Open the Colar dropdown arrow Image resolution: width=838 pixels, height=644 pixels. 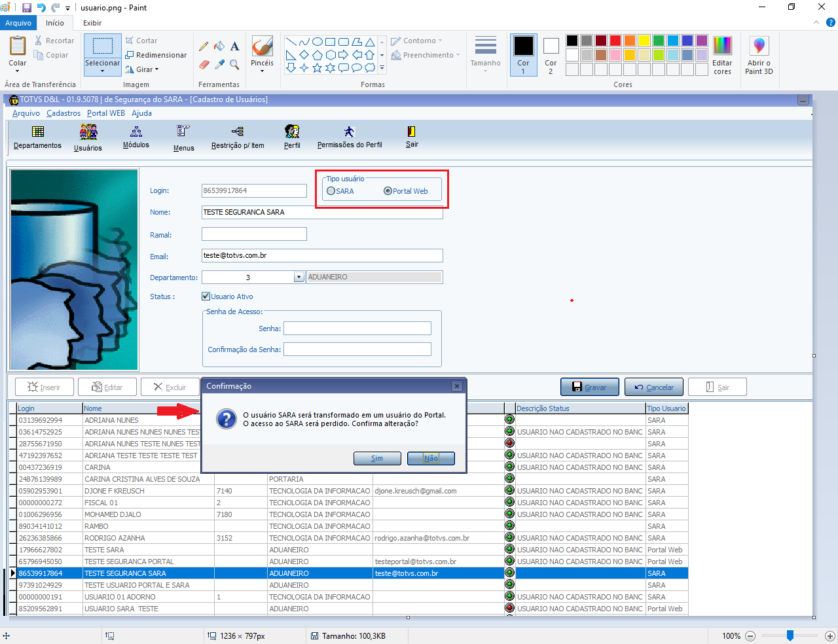(x=18, y=71)
